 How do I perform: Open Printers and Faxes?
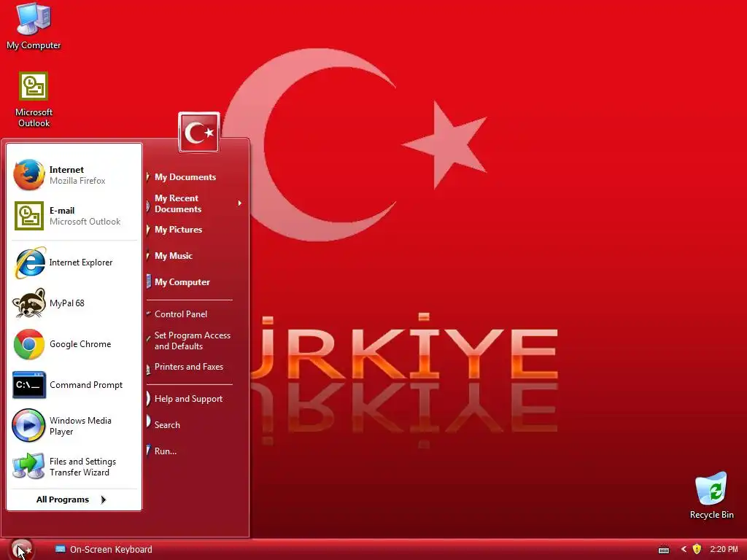pos(189,367)
